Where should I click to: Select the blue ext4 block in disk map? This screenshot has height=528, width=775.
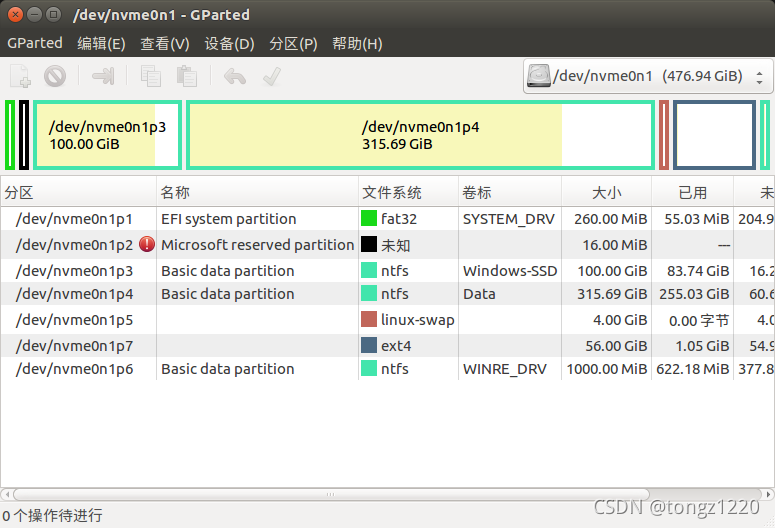pos(715,135)
